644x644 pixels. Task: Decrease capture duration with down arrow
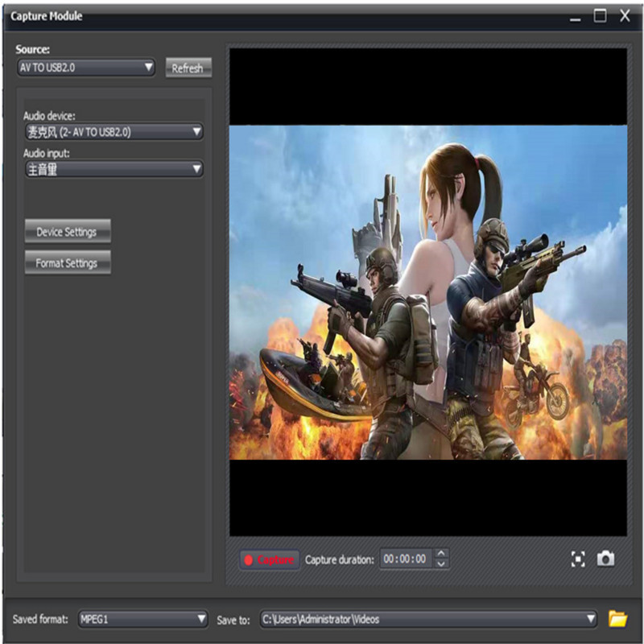(441, 564)
